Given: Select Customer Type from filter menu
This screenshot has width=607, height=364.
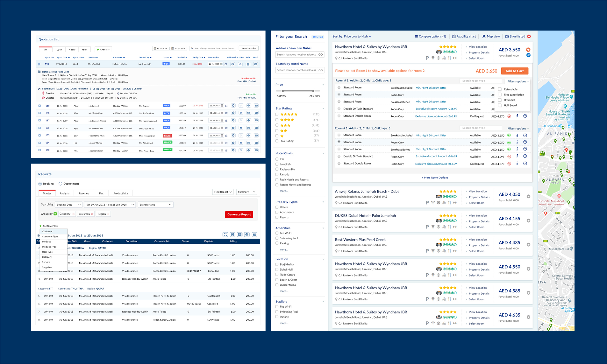Looking at the screenshot, I should coord(50,236).
